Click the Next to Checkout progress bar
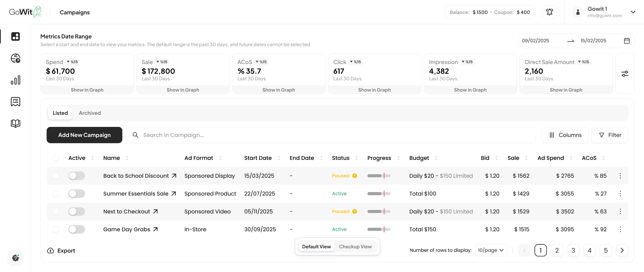644x272 pixels. pos(379,211)
